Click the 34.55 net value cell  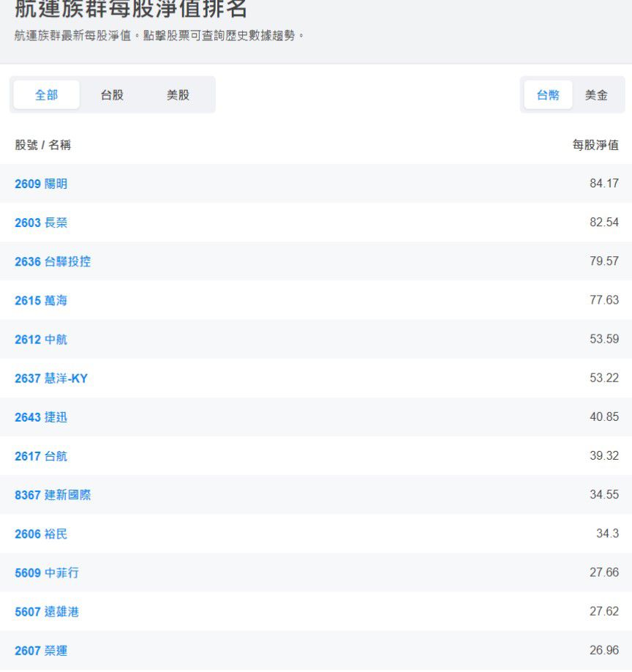pyautogui.click(x=604, y=495)
